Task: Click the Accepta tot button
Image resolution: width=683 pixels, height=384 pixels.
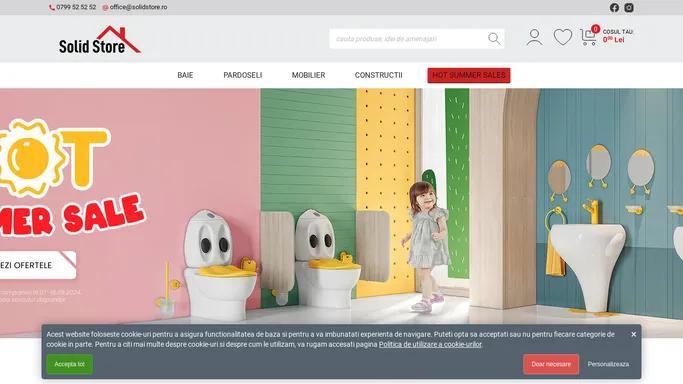Action: (x=70, y=364)
